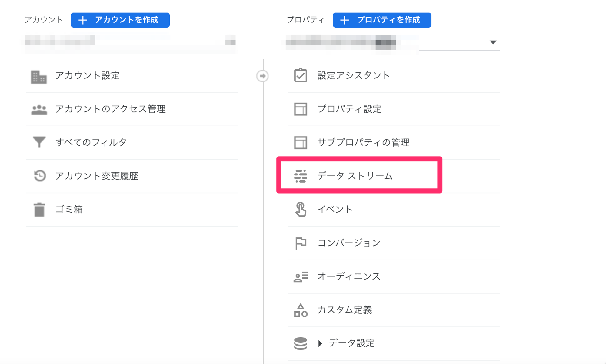The width and height of the screenshot is (606, 364).
Task: Open the property selector dropdown arrow
Action: 493,42
